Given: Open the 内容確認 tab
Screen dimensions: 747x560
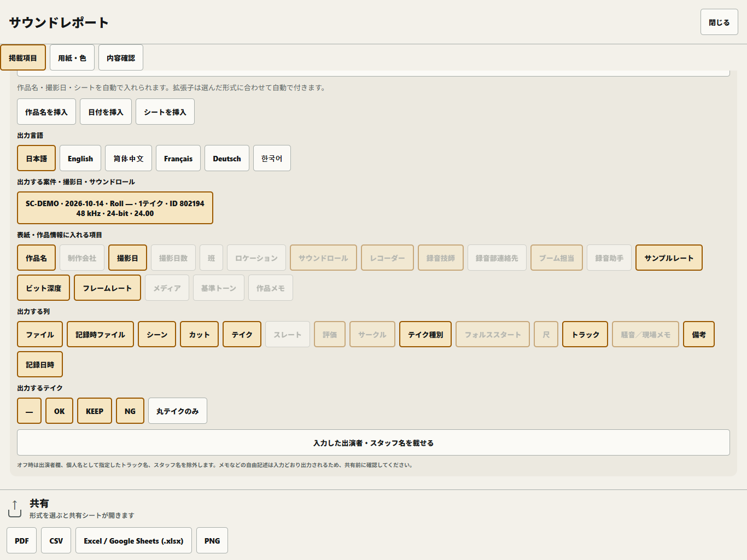Looking at the screenshot, I should tap(121, 57).
